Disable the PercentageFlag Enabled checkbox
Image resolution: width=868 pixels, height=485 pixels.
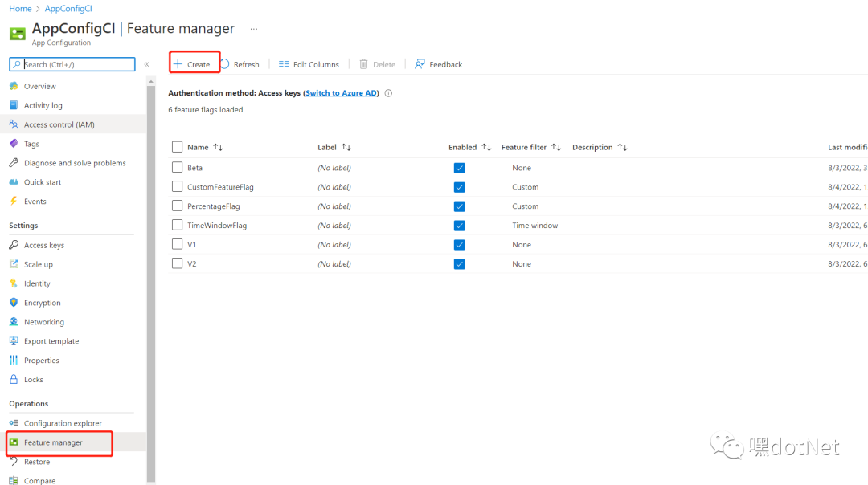(460, 206)
